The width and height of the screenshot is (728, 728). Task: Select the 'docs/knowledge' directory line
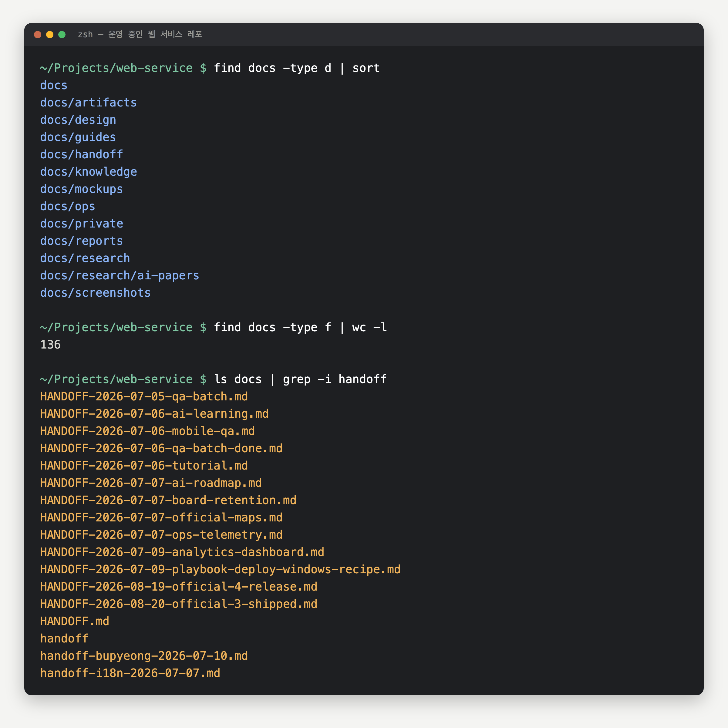point(89,172)
